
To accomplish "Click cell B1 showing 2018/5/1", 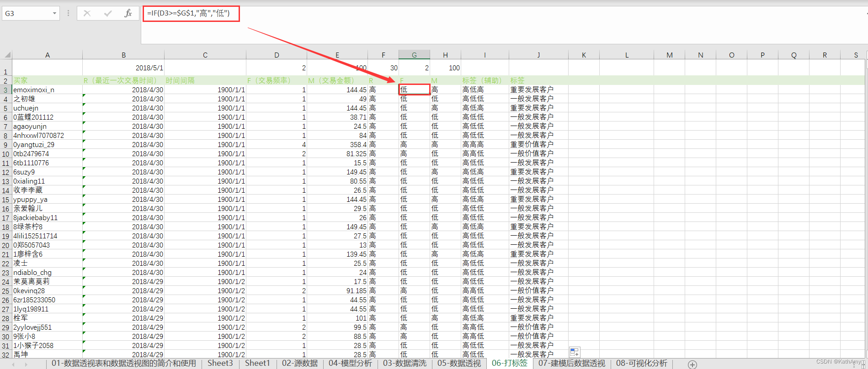I will point(123,68).
